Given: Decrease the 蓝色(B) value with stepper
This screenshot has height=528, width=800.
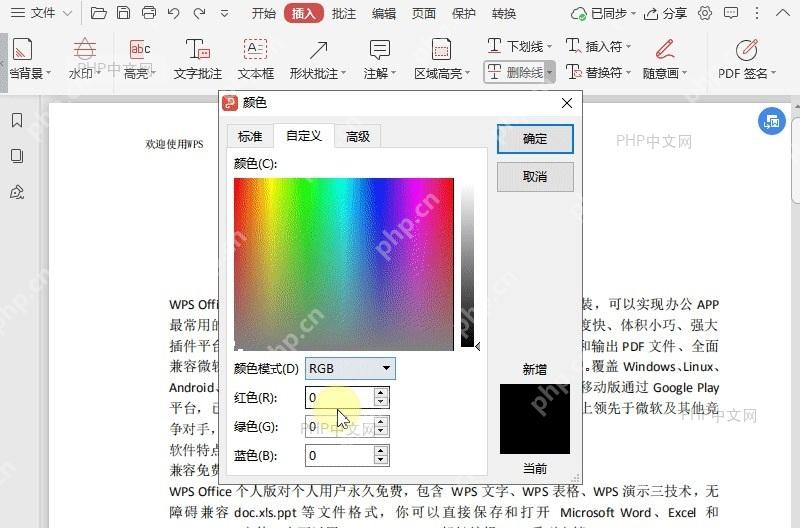Looking at the screenshot, I should pos(381,461).
